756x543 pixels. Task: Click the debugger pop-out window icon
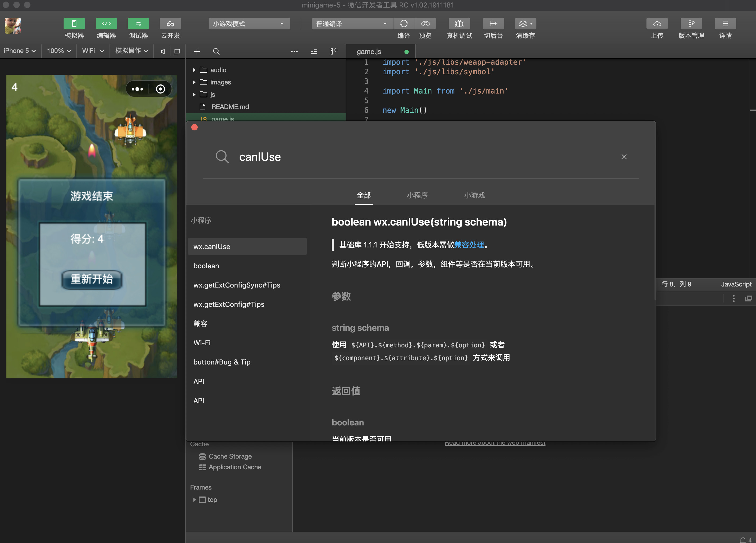click(x=748, y=298)
